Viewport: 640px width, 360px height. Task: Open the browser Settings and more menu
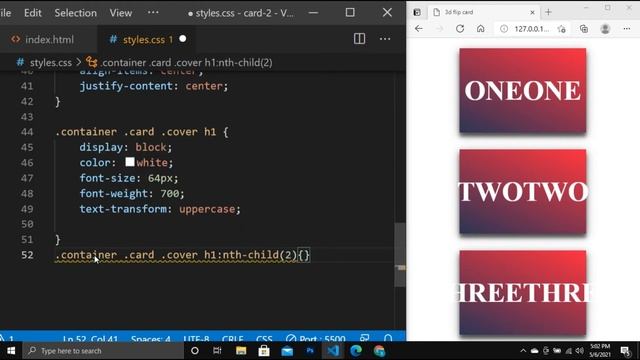coord(627,29)
